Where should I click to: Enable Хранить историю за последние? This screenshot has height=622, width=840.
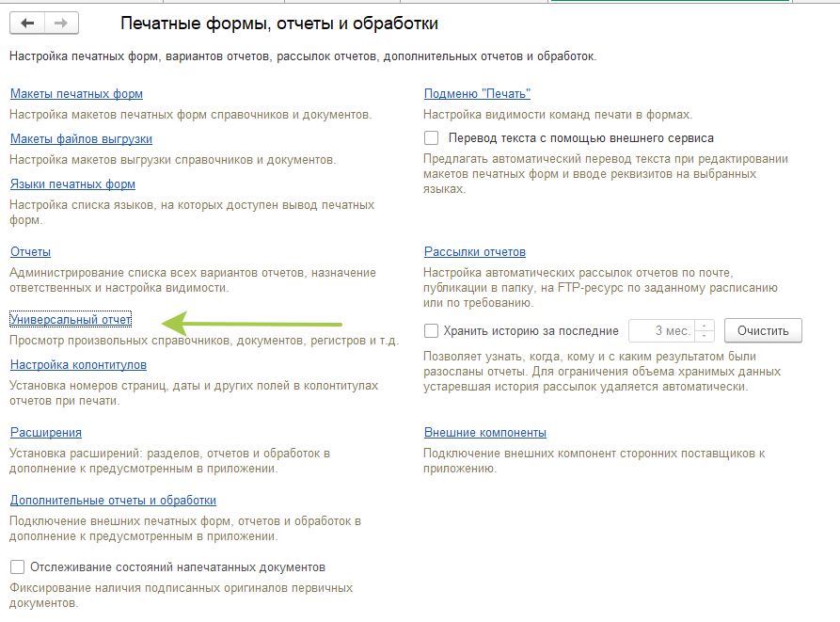tap(431, 330)
